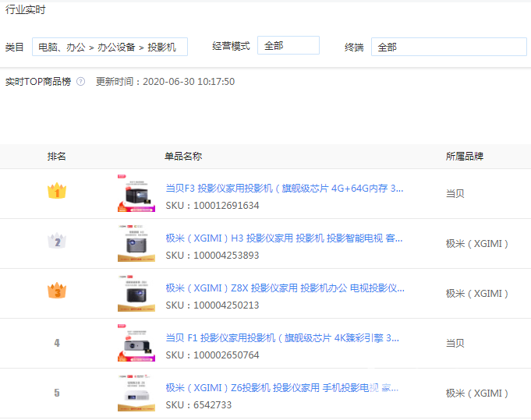Image resolution: width=531 pixels, height=420 pixels.
Task: Click the 极米 H3 product thumbnail
Action: pos(136,243)
